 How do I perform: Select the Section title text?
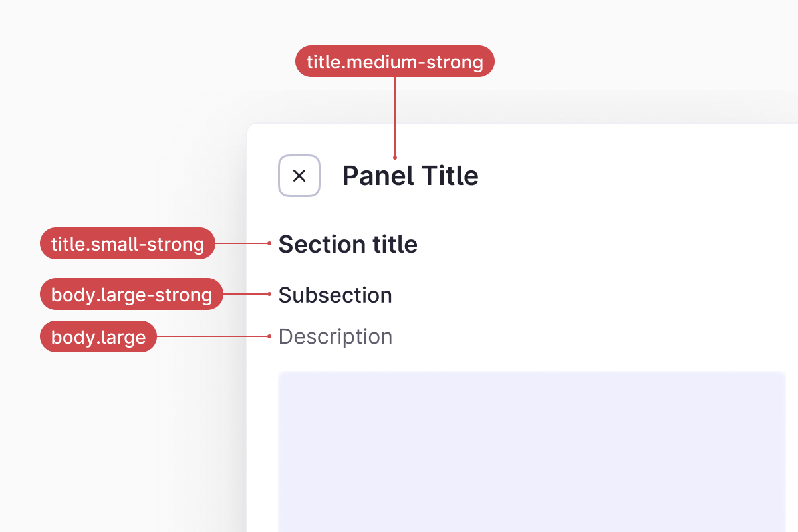coord(348,245)
